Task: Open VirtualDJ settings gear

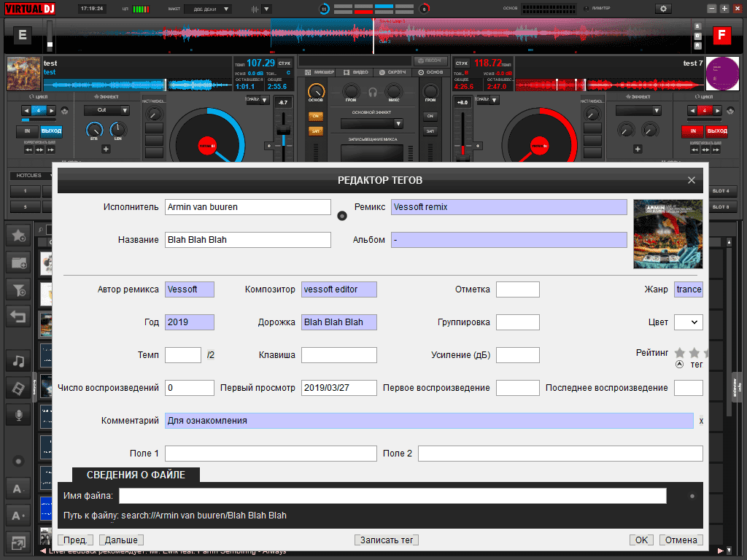Action: point(663,9)
